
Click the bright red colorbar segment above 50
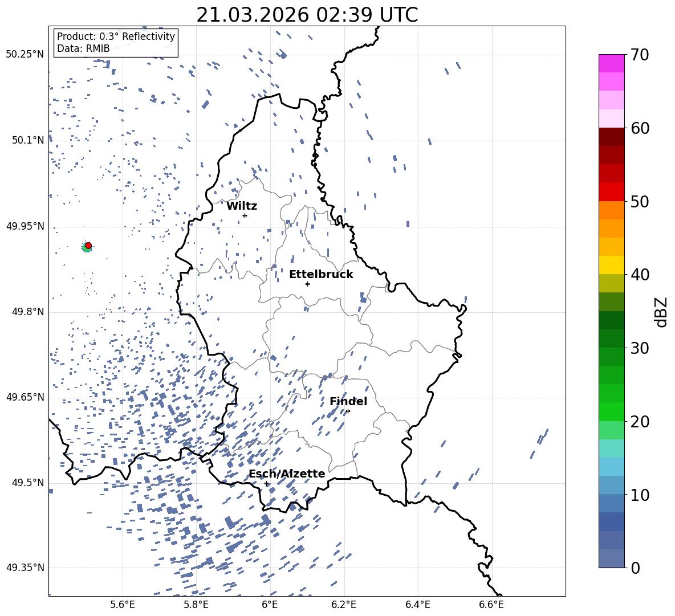612,192
